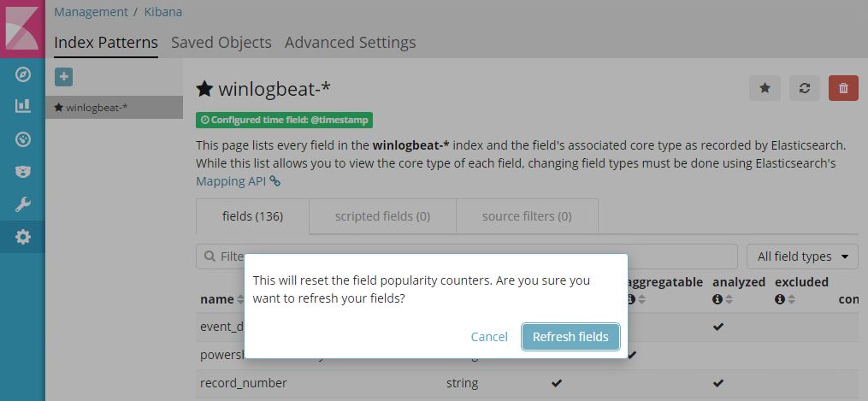The image size is (868, 401).
Task: Sort the field table by name column
Action: (x=239, y=299)
